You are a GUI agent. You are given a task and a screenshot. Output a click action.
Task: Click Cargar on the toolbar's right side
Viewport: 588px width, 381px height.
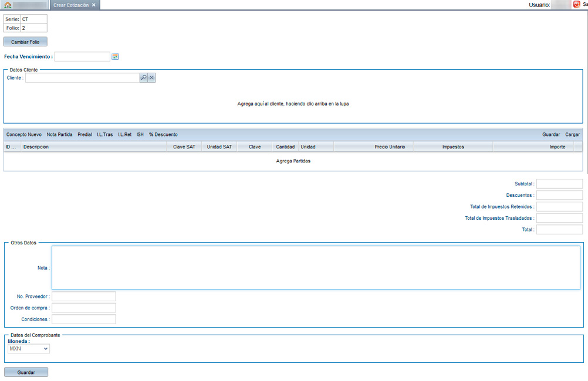pos(572,135)
